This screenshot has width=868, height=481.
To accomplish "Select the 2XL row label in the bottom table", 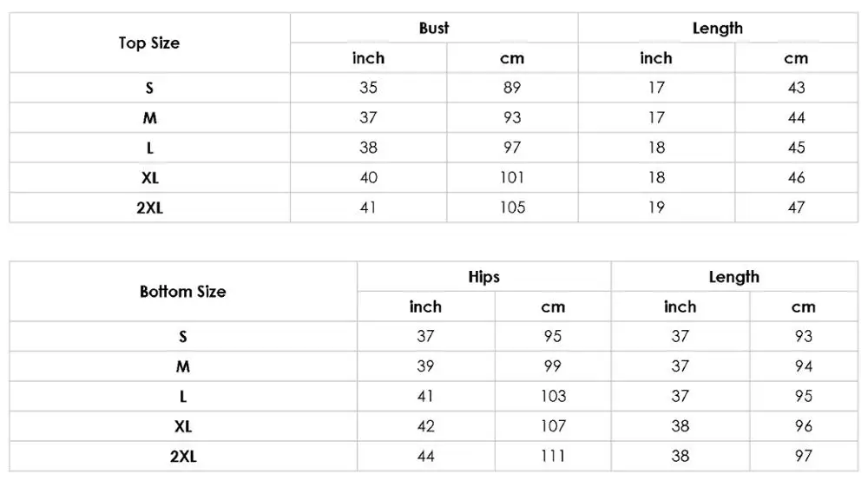I will click(182, 456).
